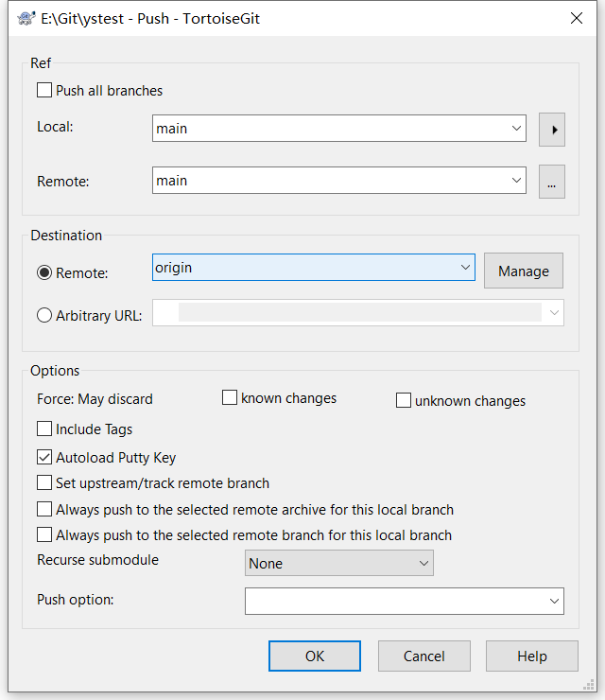Click the Cancel button

[423, 656]
